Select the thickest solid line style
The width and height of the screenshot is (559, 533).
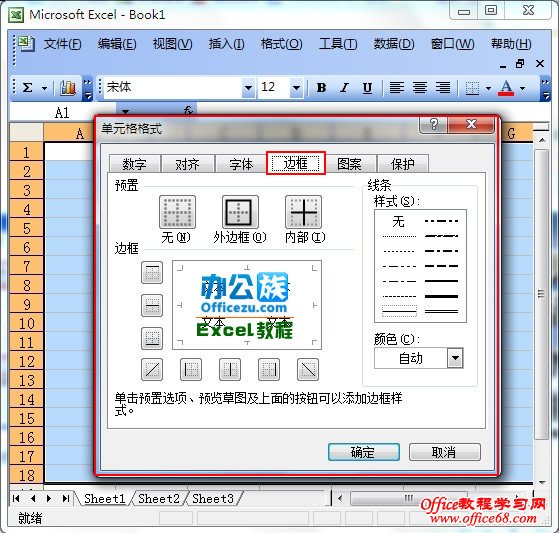pyautogui.click(x=441, y=296)
